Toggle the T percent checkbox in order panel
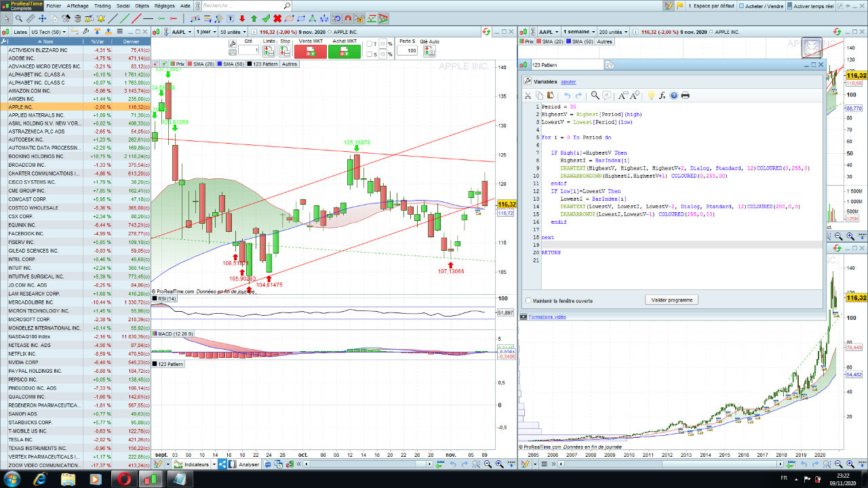This screenshot has height=488, width=868. 370,44
